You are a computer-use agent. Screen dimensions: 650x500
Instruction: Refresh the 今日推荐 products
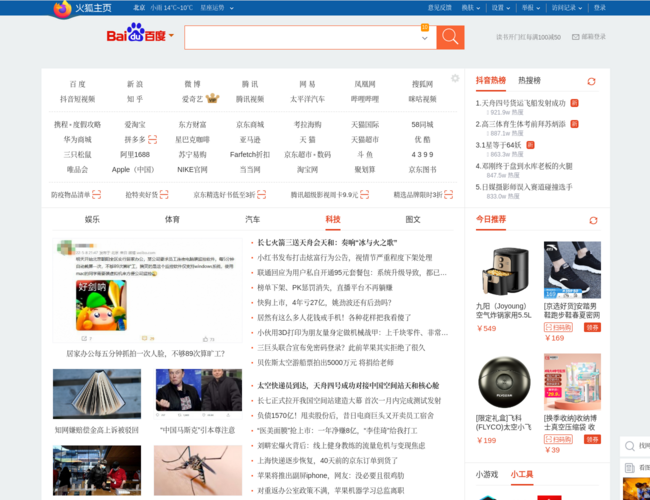[x=593, y=220]
